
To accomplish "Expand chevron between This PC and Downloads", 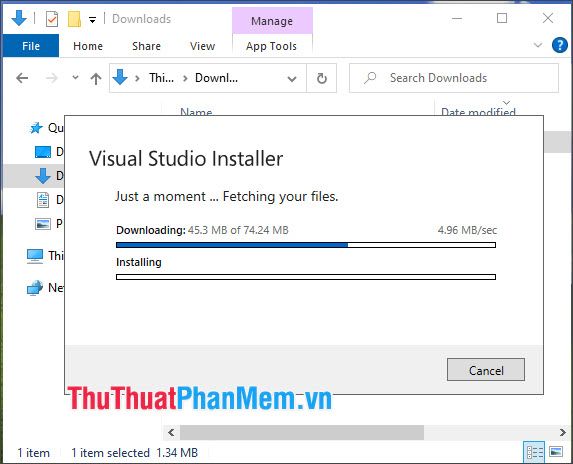I will click(x=185, y=78).
